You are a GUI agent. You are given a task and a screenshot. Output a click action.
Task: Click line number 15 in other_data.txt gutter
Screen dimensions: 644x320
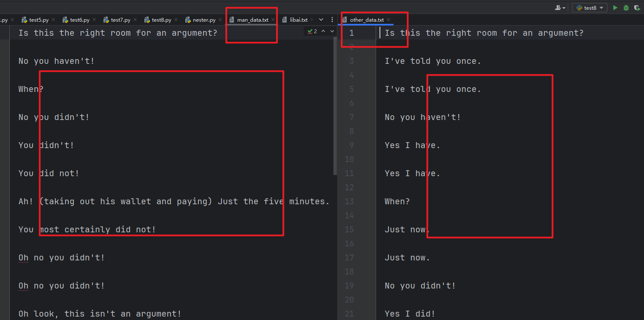pos(349,229)
